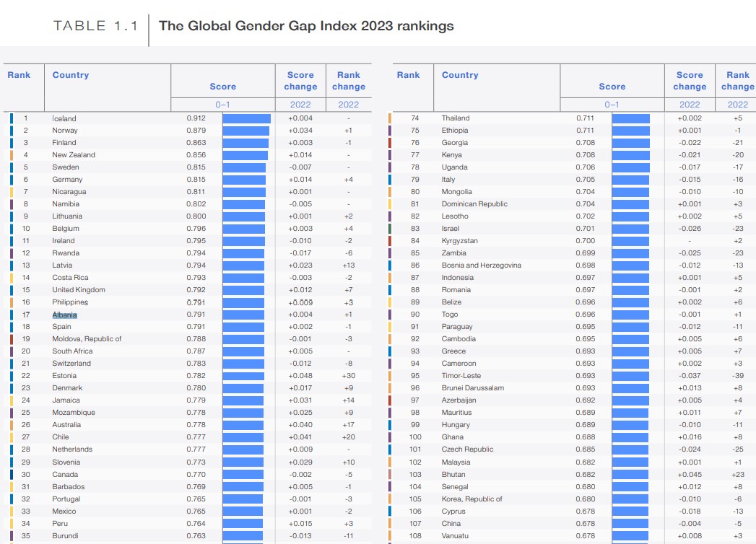Click the blue score bar for Iceland
The height and width of the screenshot is (544, 756).
(x=246, y=118)
